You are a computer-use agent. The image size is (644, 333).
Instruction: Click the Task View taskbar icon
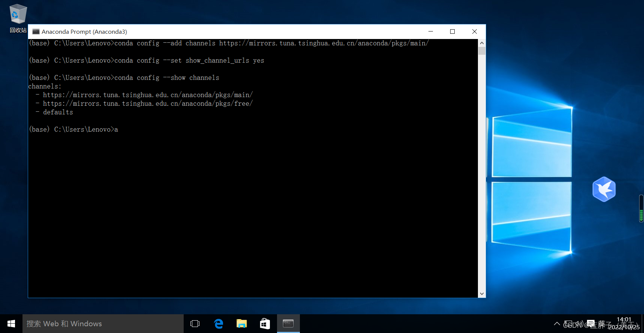(x=195, y=324)
